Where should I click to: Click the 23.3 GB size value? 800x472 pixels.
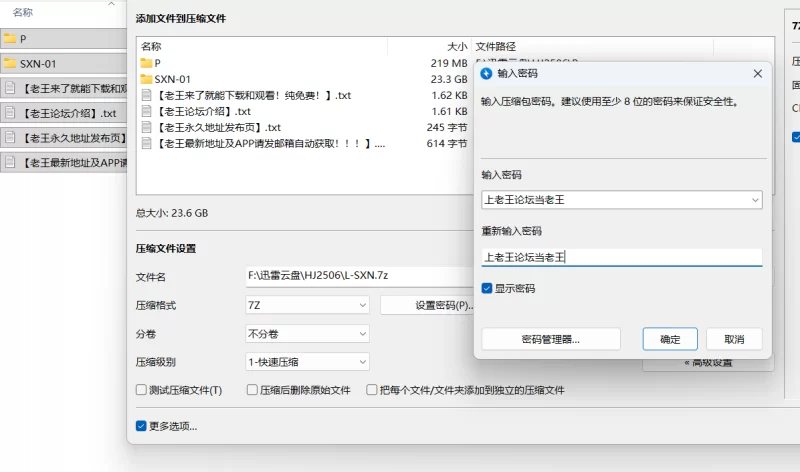point(449,79)
